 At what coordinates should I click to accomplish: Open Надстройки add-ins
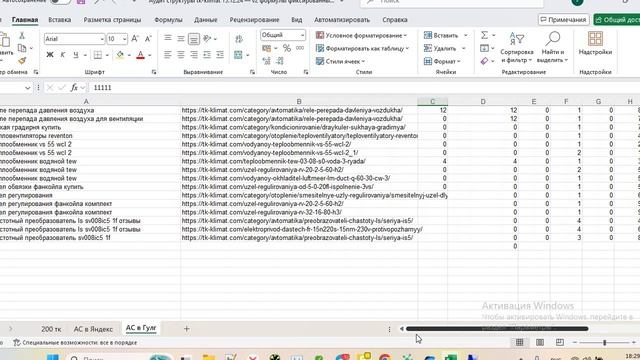(x=595, y=44)
